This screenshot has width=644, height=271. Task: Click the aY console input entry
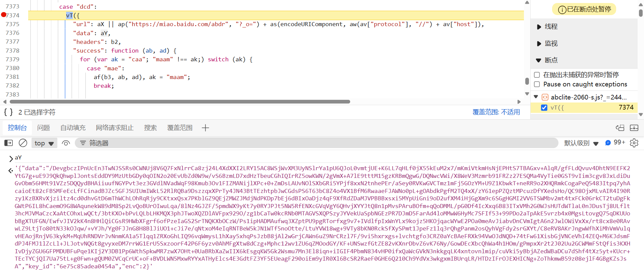pyautogui.click(x=18, y=157)
